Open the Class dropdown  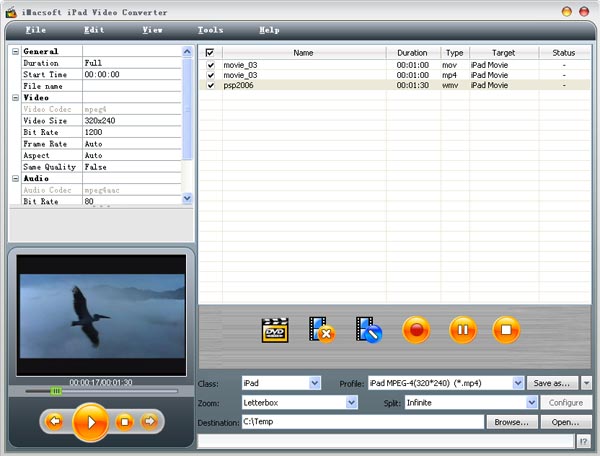click(x=315, y=383)
